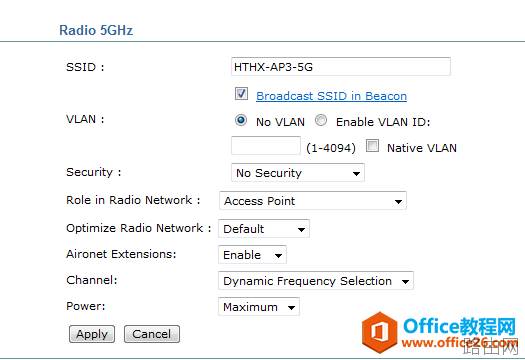
Task: Click the Cancel button
Action: click(152, 334)
